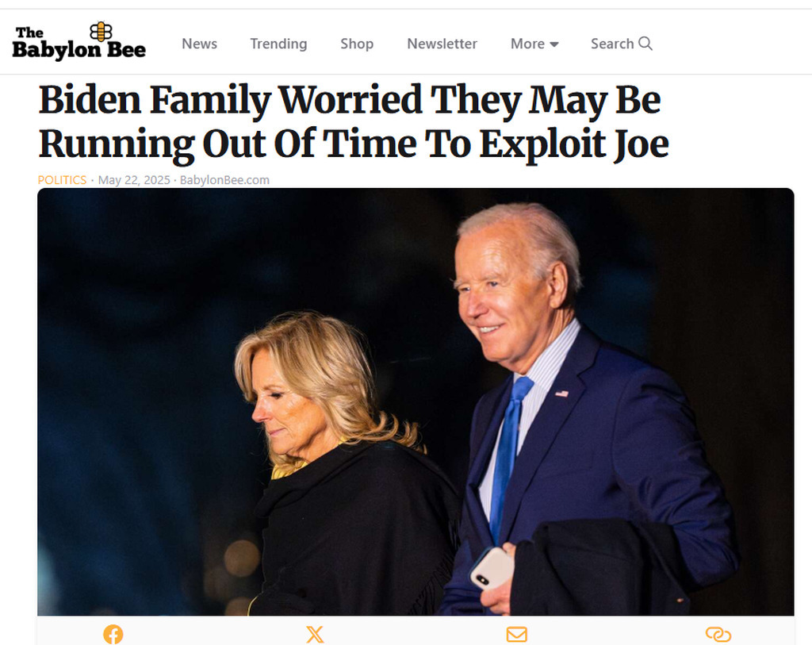Open the More menu

pos(534,44)
